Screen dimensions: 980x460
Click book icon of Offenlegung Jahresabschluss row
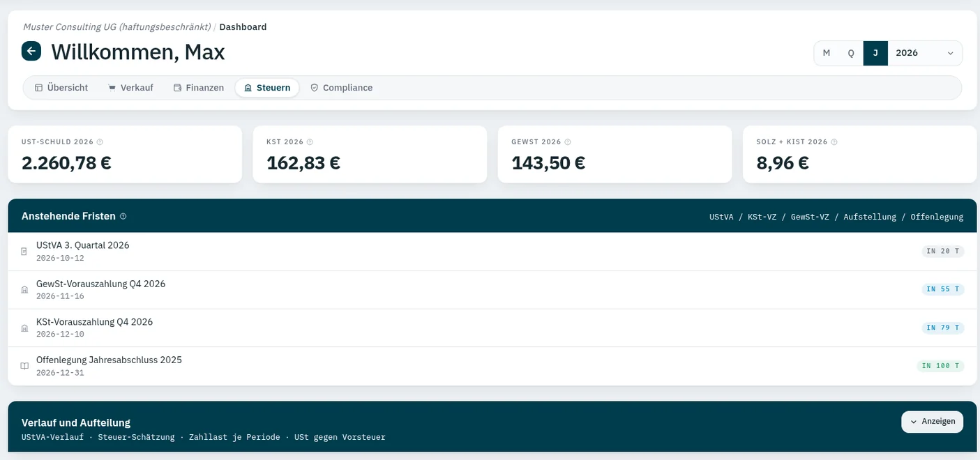tap(24, 366)
